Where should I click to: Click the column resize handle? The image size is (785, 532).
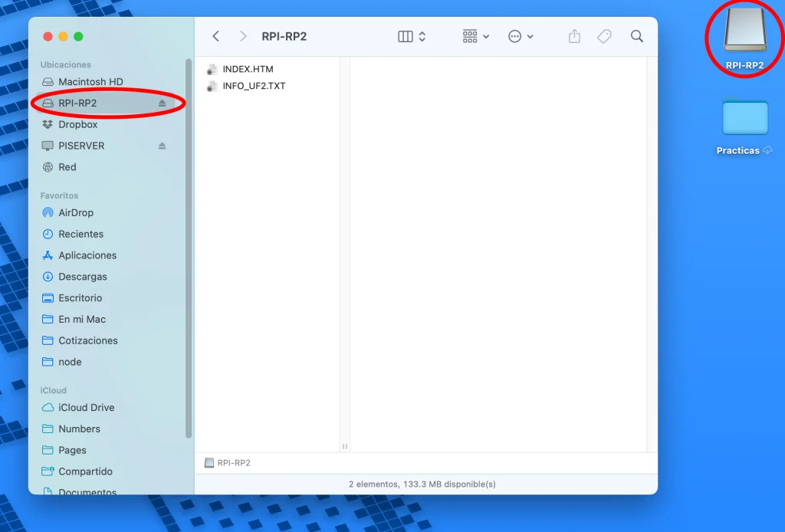[x=344, y=446]
